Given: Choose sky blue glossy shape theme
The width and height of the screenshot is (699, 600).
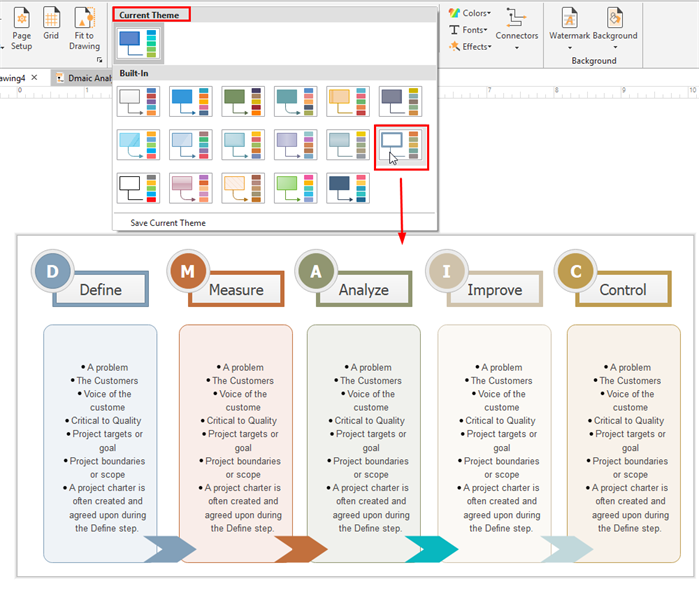Looking at the screenshot, I should tap(138, 144).
